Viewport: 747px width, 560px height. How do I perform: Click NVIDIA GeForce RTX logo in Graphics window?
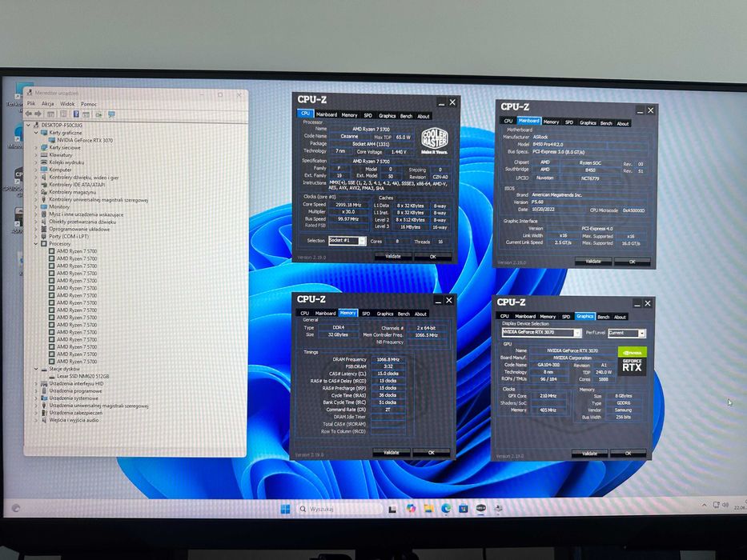[x=633, y=362]
